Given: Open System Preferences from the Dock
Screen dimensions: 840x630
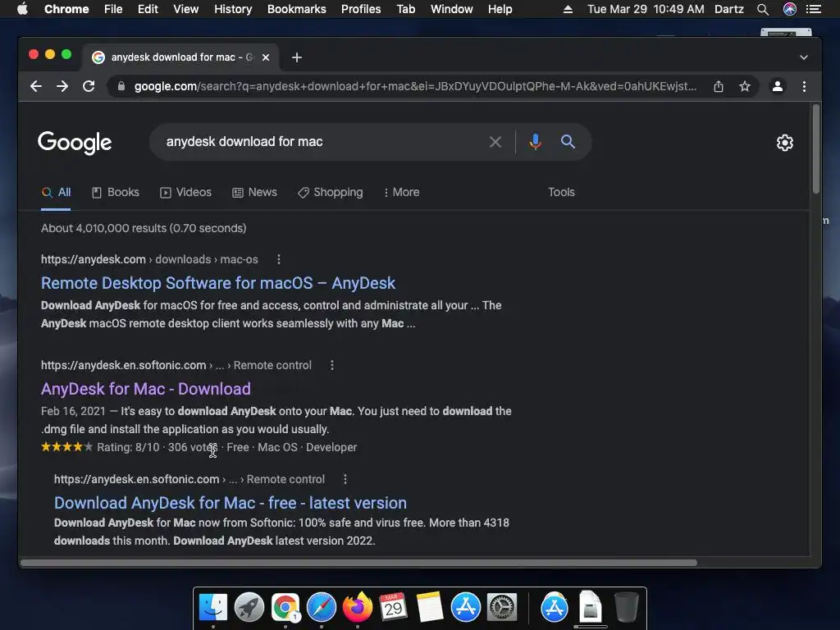Looking at the screenshot, I should click(502, 608).
